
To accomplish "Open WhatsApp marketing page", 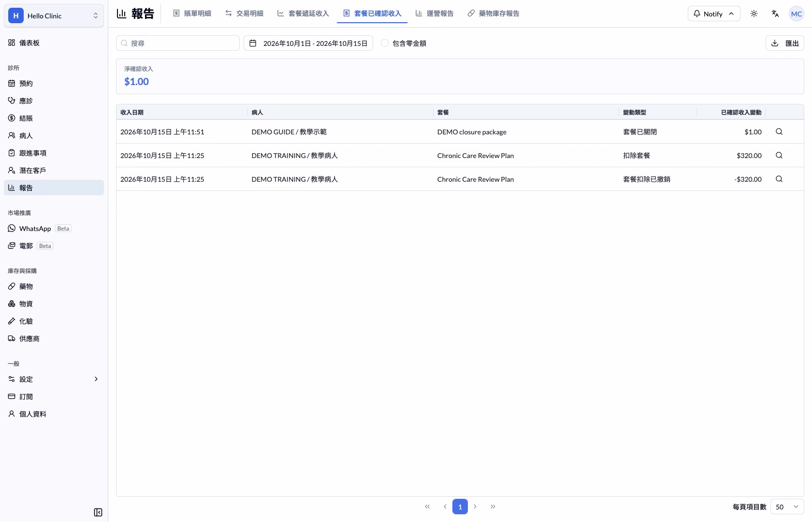I will coord(54,228).
